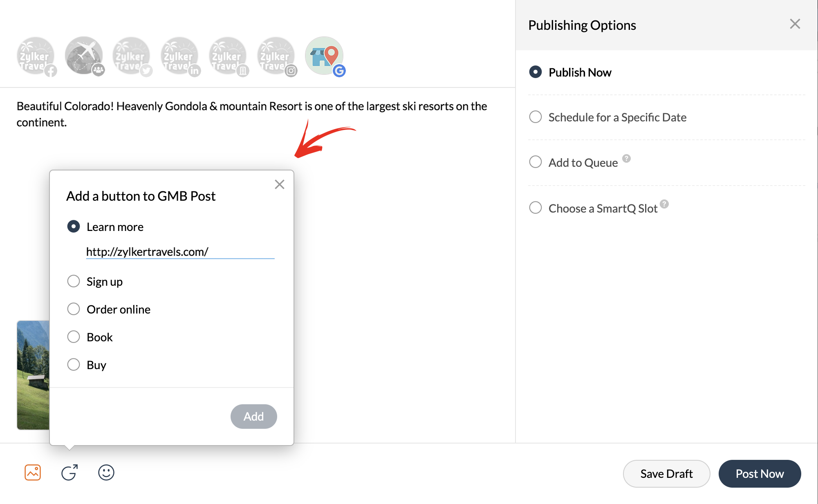Select the Zylker Travel Instagram profile icon
818x504 pixels.
click(x=276, y=56)
